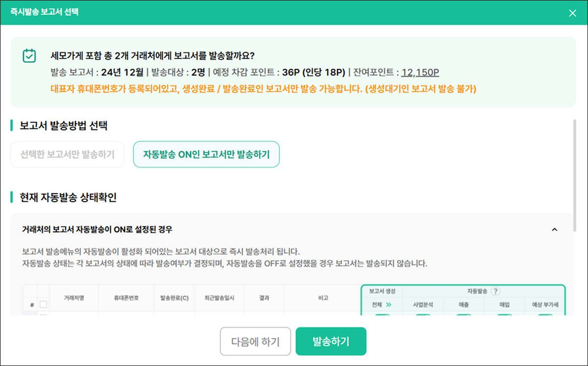Click the calendar check icon in the notice
The width and height of the screenshot is (588, 366).
pyautogui.click(x=29, y=55)
